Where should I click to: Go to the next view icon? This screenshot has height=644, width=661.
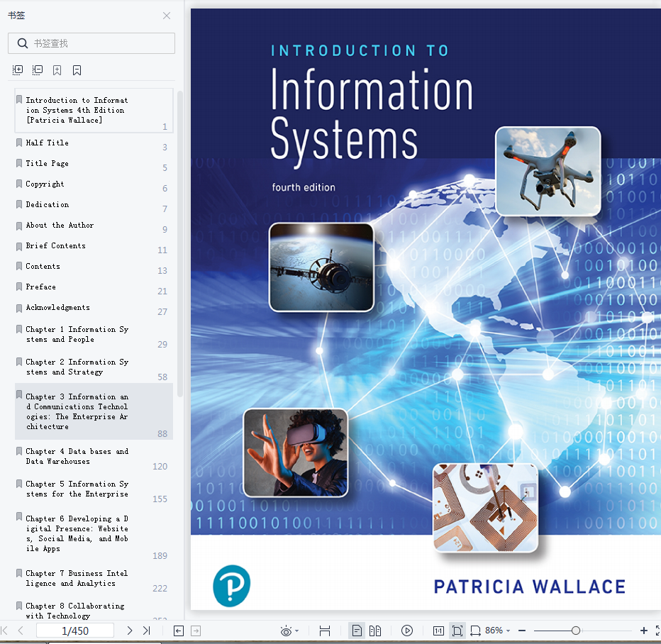pyautogui.click(x=196, y=631)
